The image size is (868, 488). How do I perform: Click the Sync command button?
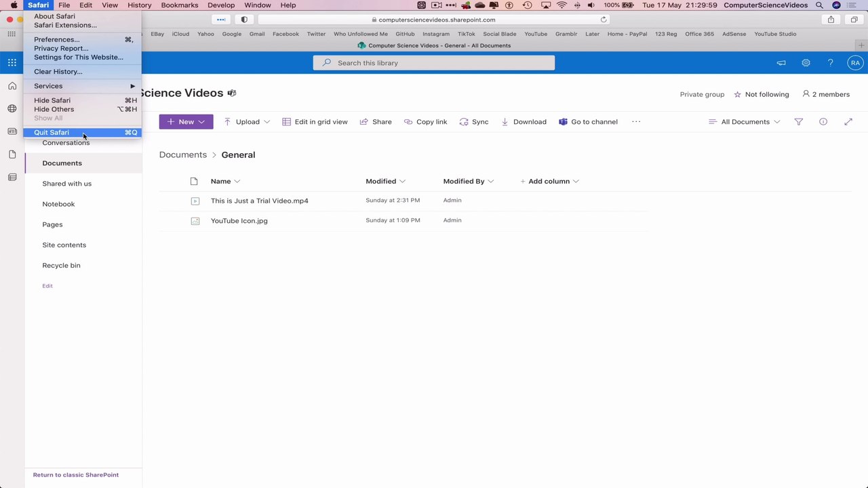coord(474,122)
